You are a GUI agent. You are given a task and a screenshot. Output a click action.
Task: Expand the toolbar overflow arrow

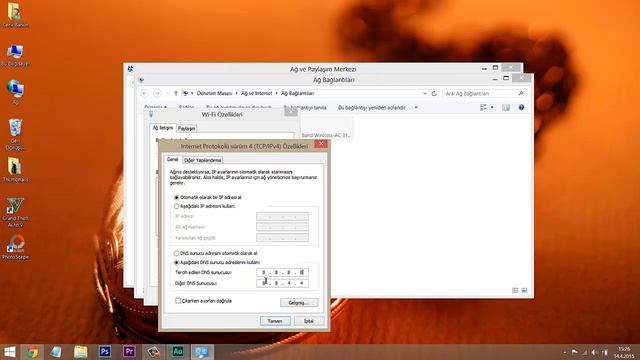(x=416, y=108)
